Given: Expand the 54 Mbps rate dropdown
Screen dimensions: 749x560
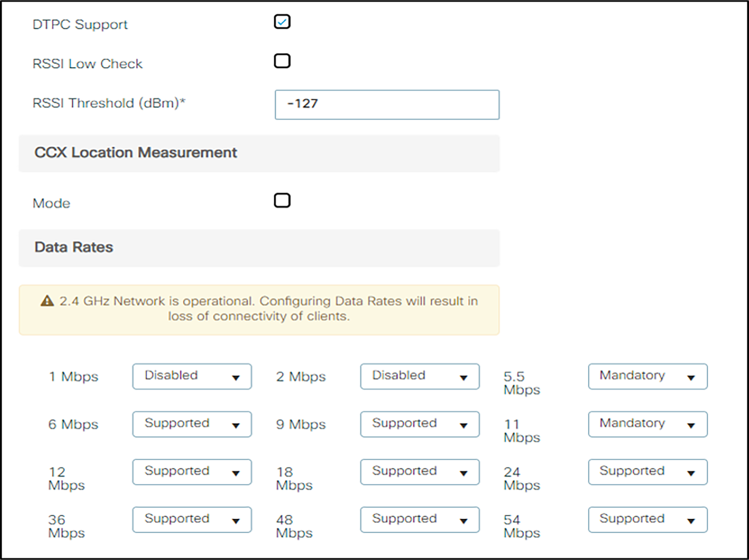Looking at the screenshot, I should coord(648,520).
